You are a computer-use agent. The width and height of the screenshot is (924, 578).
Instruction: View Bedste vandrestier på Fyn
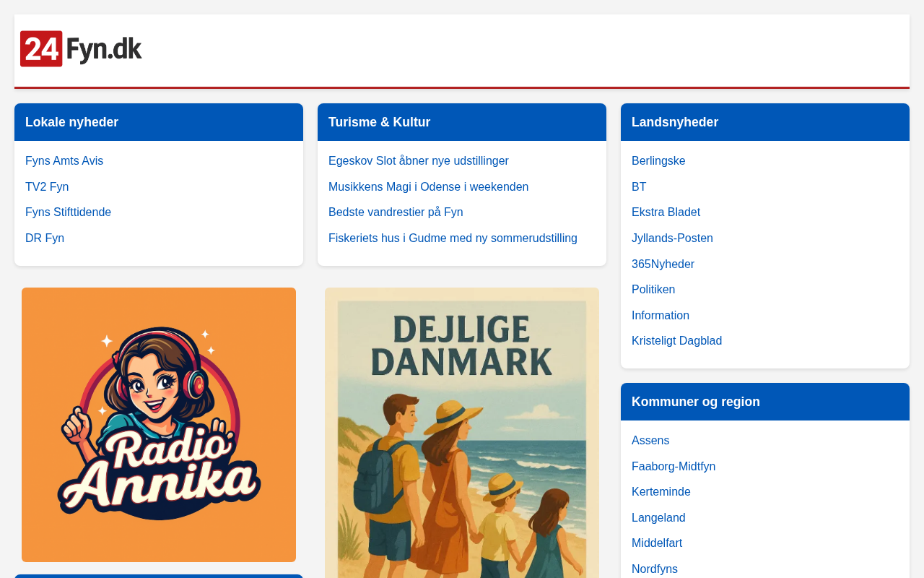(396, 212)
